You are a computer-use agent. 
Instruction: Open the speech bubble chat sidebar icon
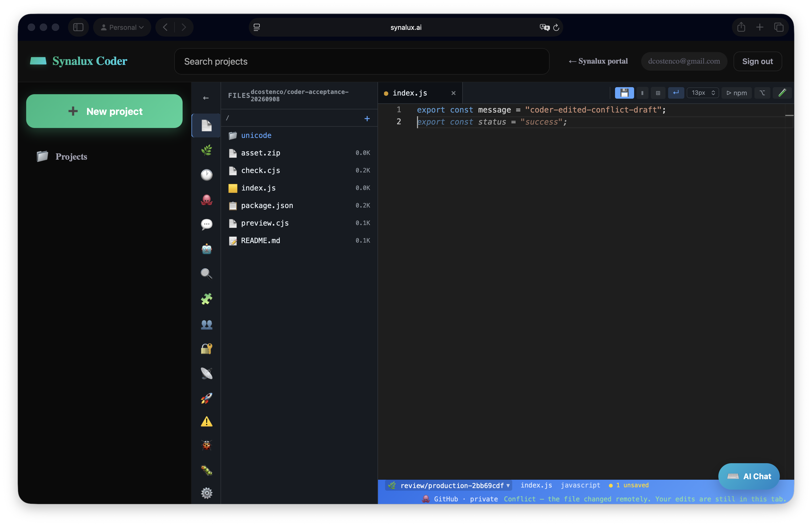click(x=206, y=224)
